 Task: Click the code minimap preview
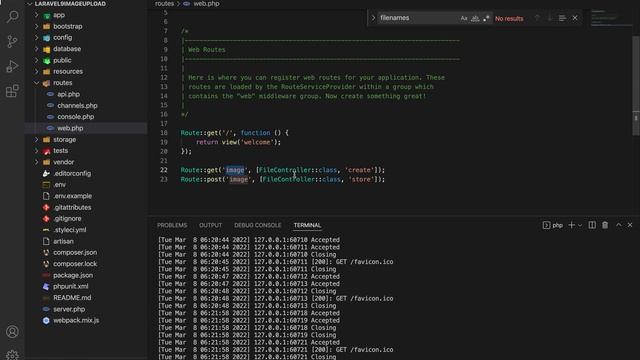611,18
